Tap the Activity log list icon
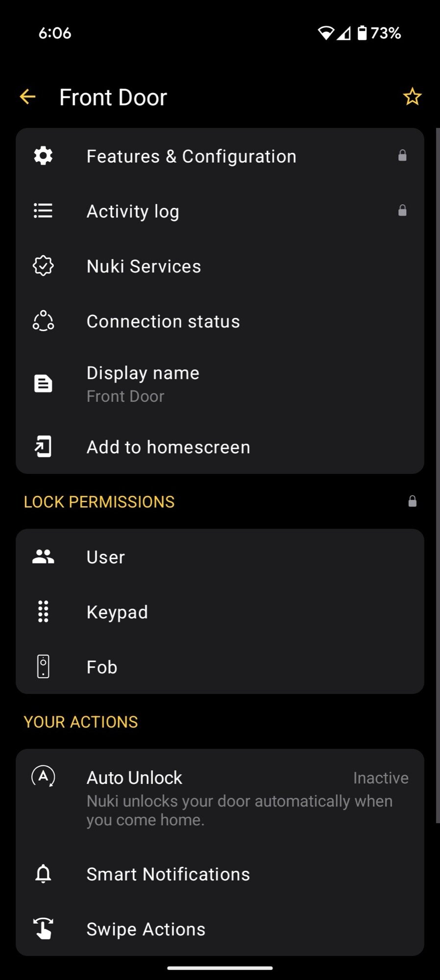 tap(43, 211)
